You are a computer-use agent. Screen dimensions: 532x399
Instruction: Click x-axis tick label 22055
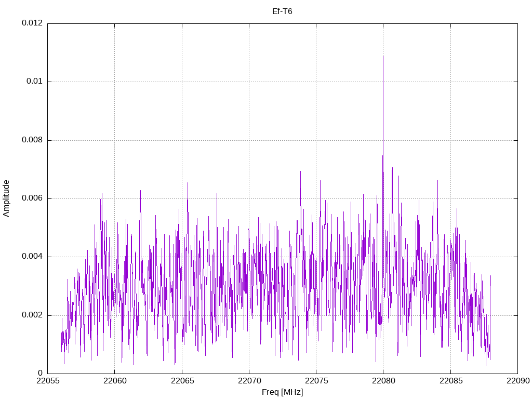point(47,381)
